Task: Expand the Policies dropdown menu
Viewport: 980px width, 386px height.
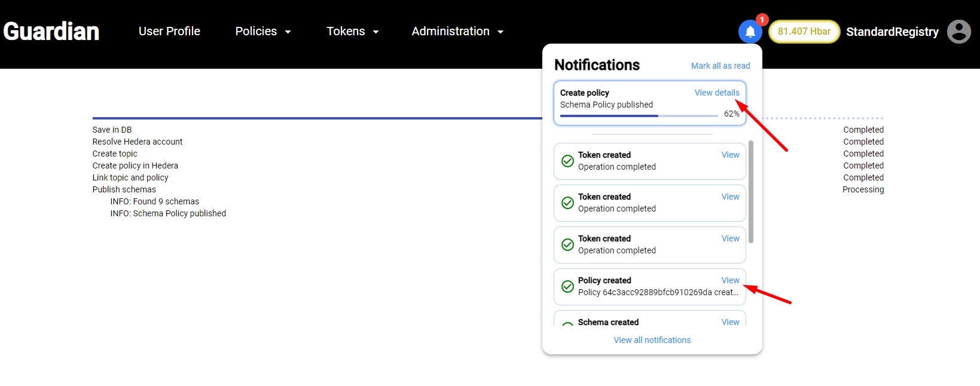Action: [x=262, y=32]
